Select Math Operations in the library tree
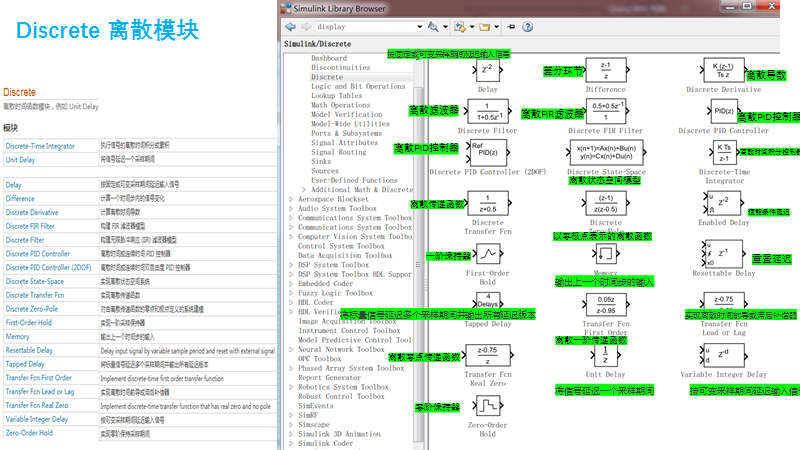800x450 pixels. (x=340, y=105)
